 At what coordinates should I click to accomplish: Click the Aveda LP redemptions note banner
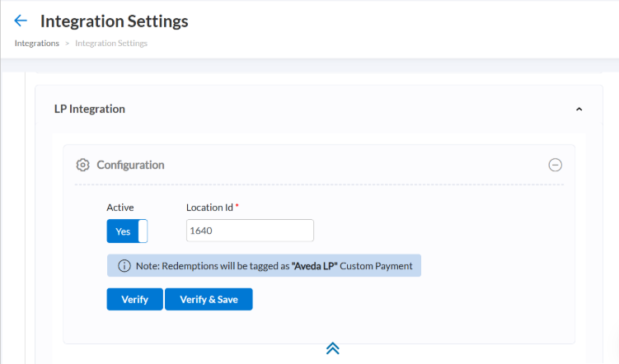[x=264, y=266]
